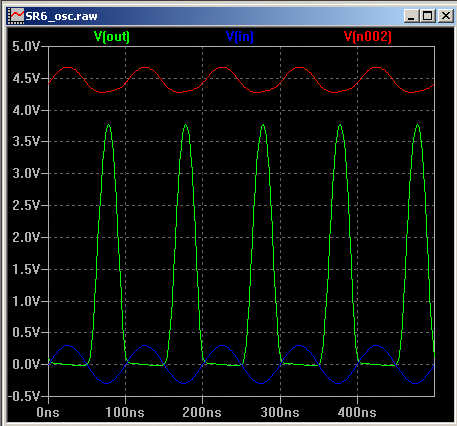457x426 pixels.
Task: Click the 0.0V vertical axis label
Action: coord(26,364)
